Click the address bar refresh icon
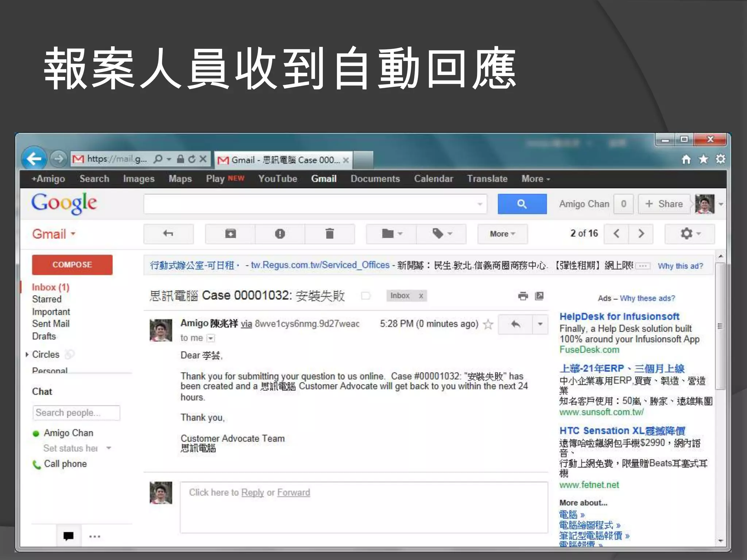This screenshot has width=747, height=560. (x=192, y=159)
